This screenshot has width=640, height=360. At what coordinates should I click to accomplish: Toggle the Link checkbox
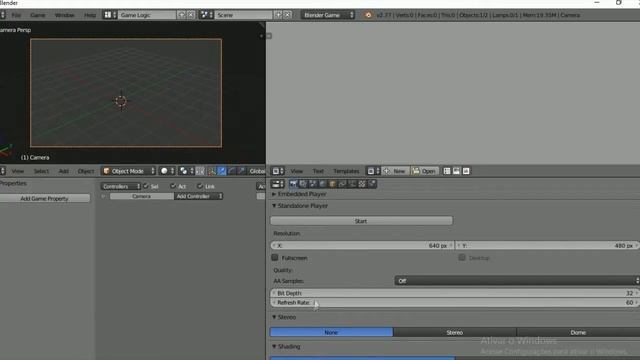pyautogui.click(x=200, y=186)
